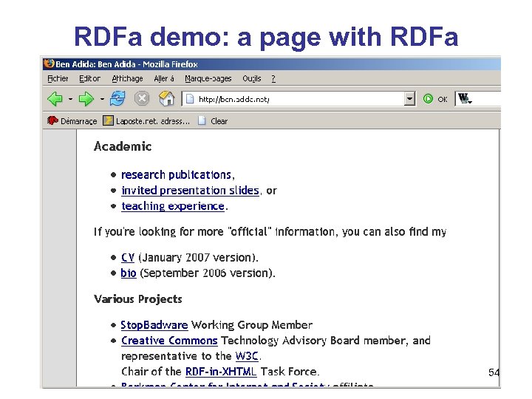
Task: Reload the page with the refresh icon
Action: (117, 99)
